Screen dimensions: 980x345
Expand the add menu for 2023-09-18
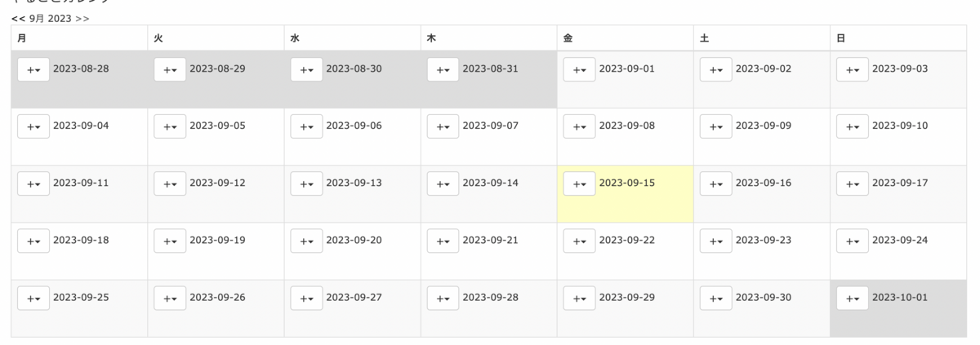point(33,241)
